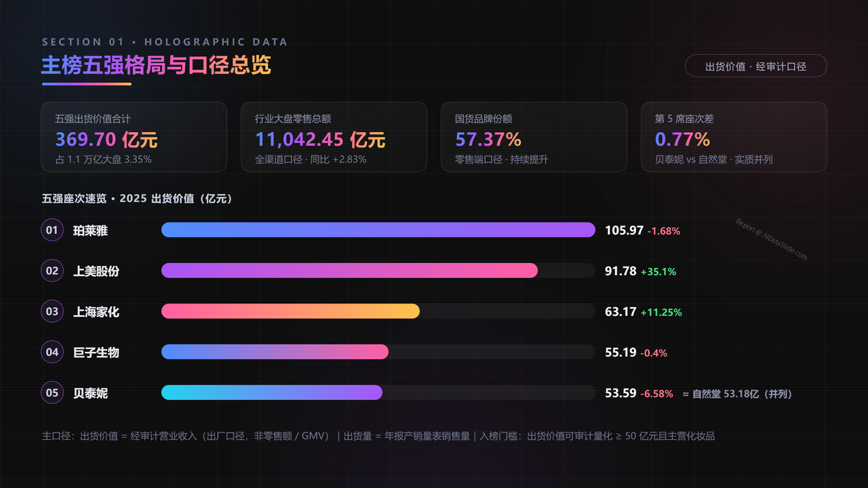Click the value "55.19" for 巨子生物
Image resolution: width=868 pixels, height=488 pixels.
click(620, 352)
